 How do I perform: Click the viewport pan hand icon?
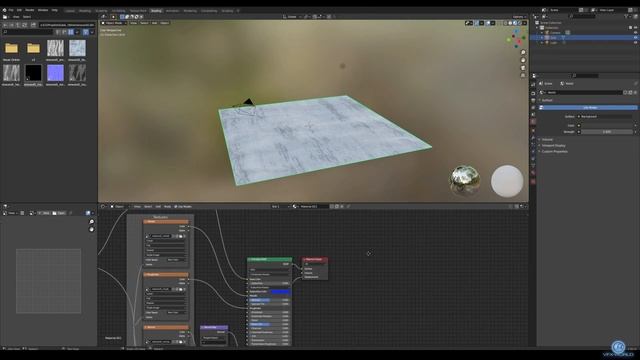tap(523, 60)
